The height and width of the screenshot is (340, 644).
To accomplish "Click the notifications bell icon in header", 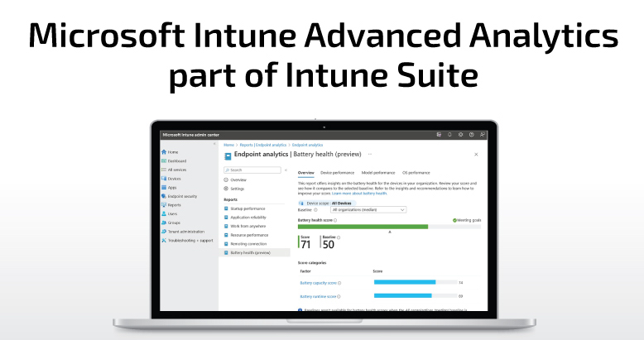I will click(449, 135).
